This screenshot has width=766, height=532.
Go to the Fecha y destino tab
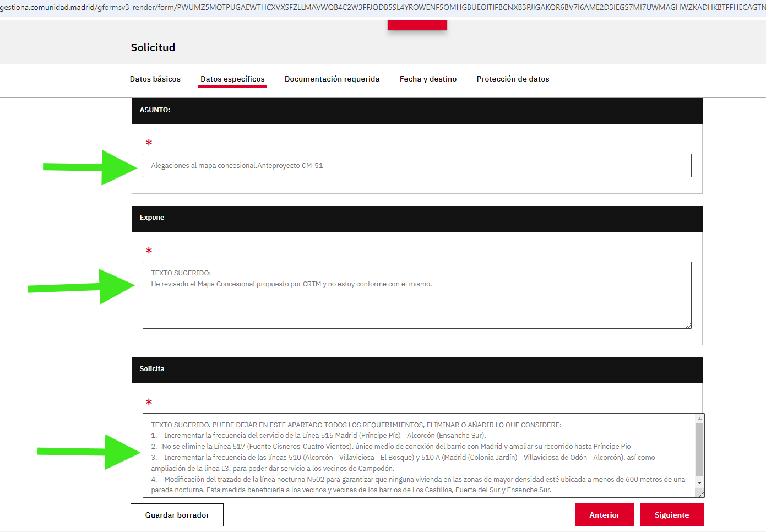click(x=428, y=79)
